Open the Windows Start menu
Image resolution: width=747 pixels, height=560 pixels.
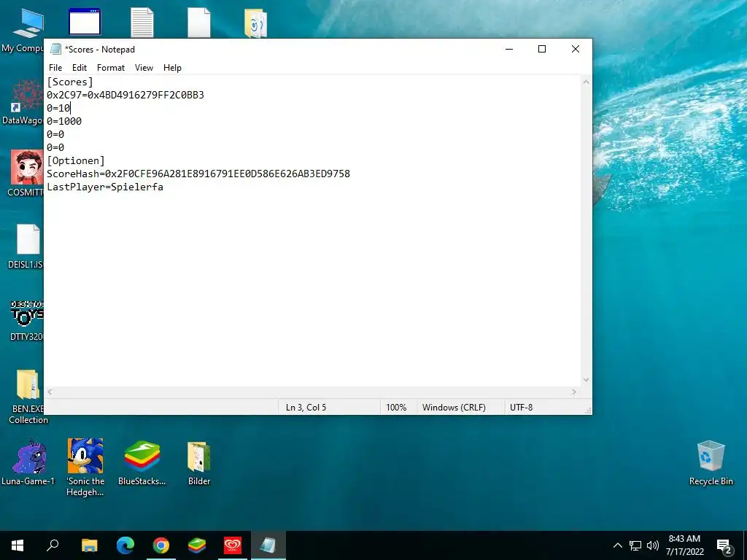tap(18, 545)
